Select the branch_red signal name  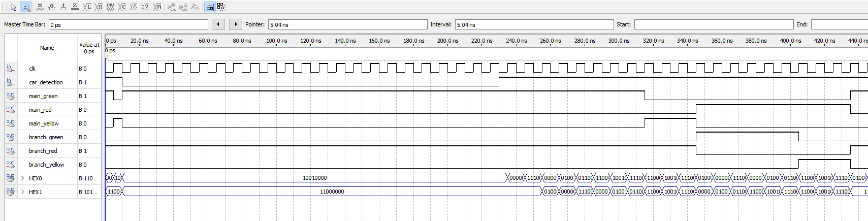[x=43, y=151]
